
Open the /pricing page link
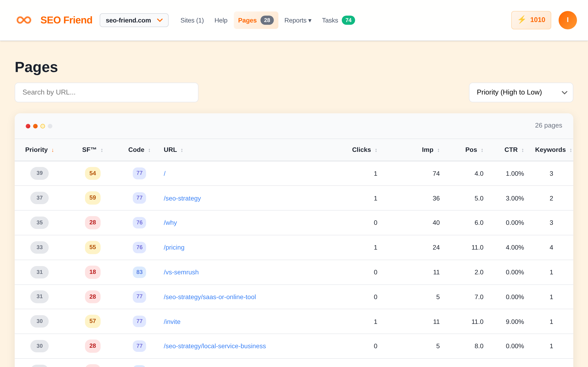click(x=174, y=247)
